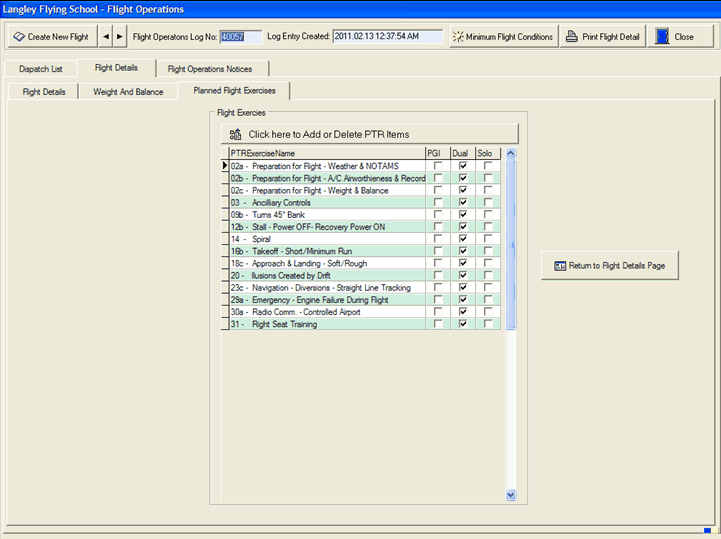The width and height of the screenshot is (721, 539).
Task: Go to previous flight log record arrow
Action: (x=107, y=37)
